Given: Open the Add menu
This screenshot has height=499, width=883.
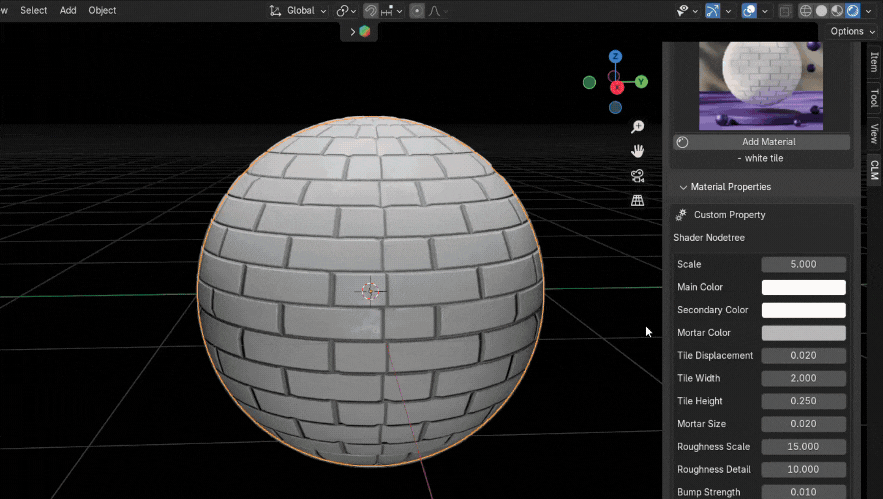Looking at the screenshot, I should (x=68, y=10).
